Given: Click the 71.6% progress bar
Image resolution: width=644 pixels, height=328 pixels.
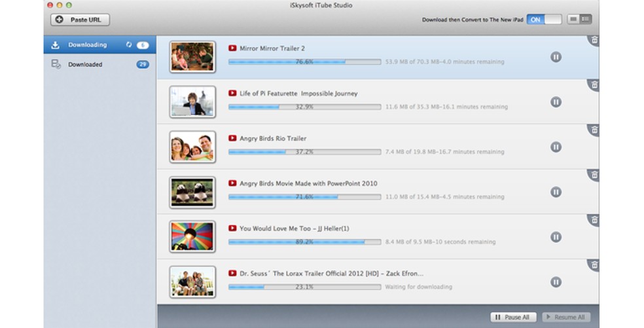Looking at the screenshot, I should point(305,197).
